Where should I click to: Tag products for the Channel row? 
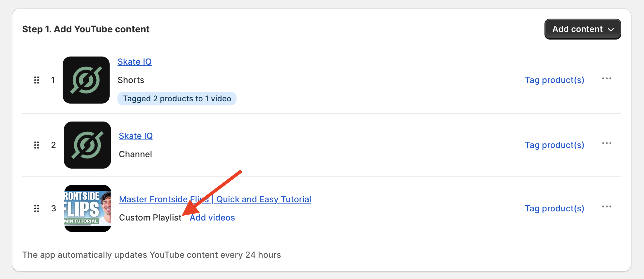coord(554,145)
